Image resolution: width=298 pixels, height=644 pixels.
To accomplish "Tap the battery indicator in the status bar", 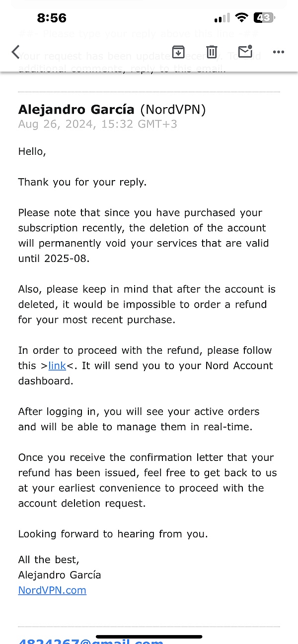I will [264, 18].
